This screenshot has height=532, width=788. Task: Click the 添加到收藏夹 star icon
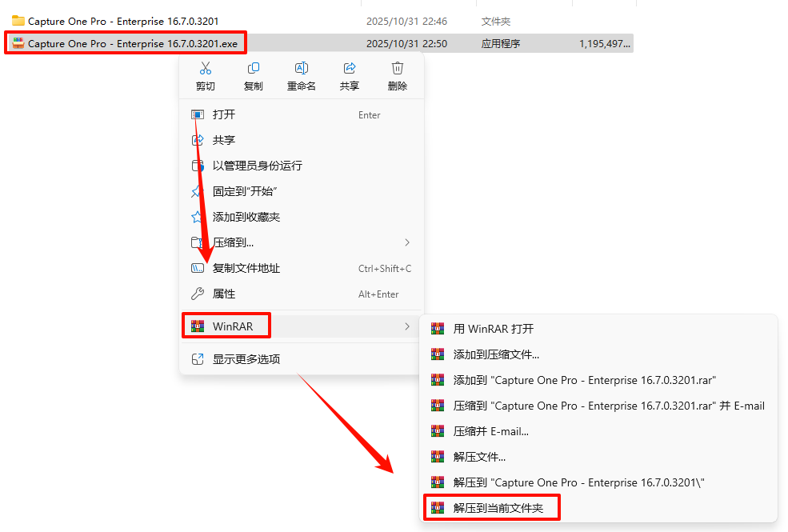197,217
